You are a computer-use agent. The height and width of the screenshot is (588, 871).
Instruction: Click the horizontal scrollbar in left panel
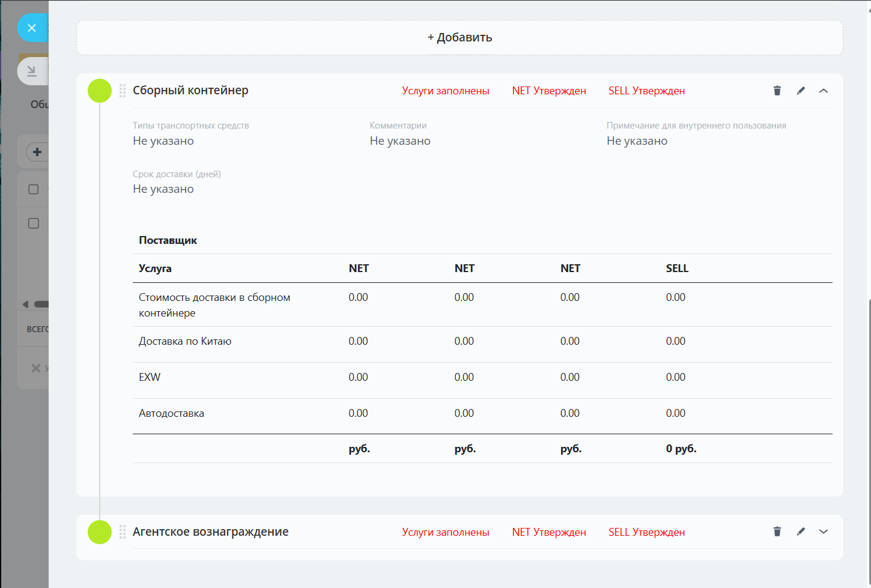point(41,305)
